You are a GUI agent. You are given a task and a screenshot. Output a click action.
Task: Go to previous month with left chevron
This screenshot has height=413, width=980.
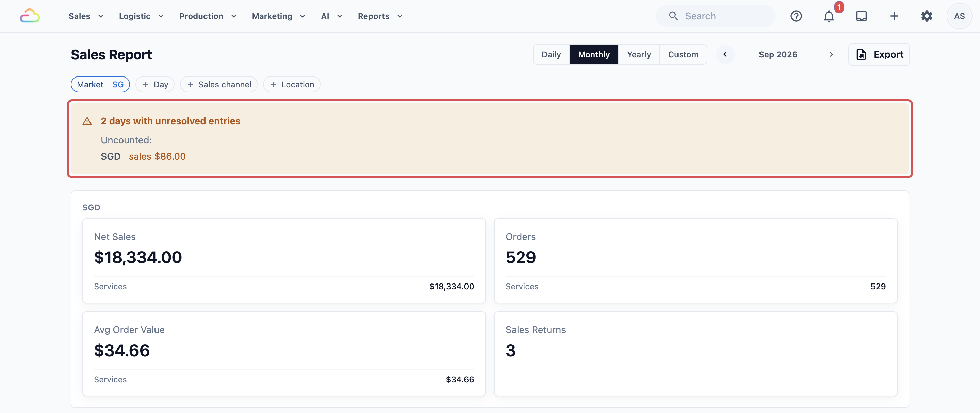[x=725, y=54]
